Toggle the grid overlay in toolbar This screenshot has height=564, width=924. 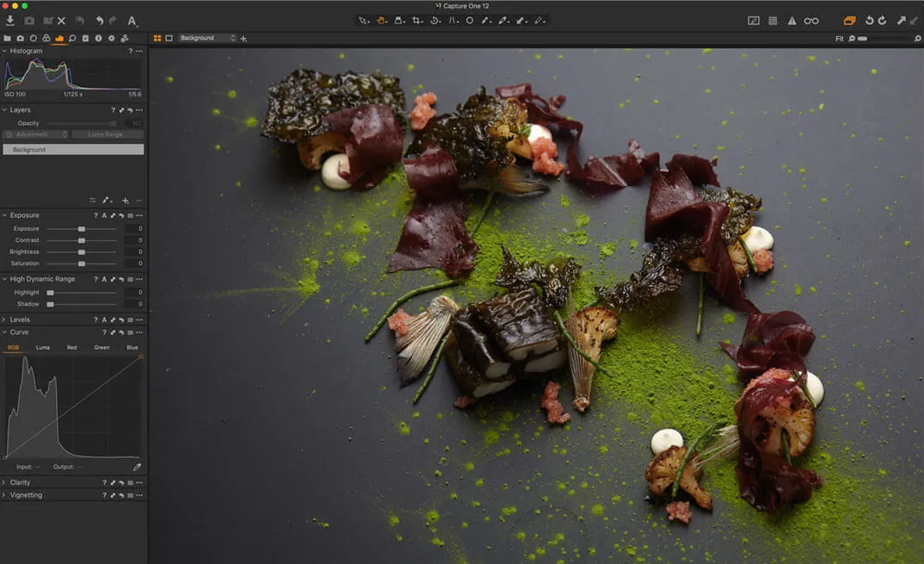(773, 21)
